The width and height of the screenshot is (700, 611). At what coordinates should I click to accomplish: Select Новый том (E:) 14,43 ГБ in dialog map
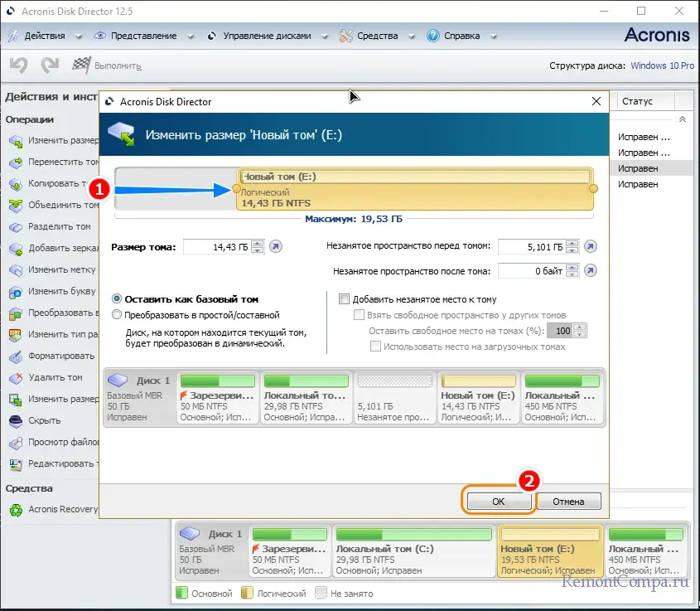coord(478,398)
